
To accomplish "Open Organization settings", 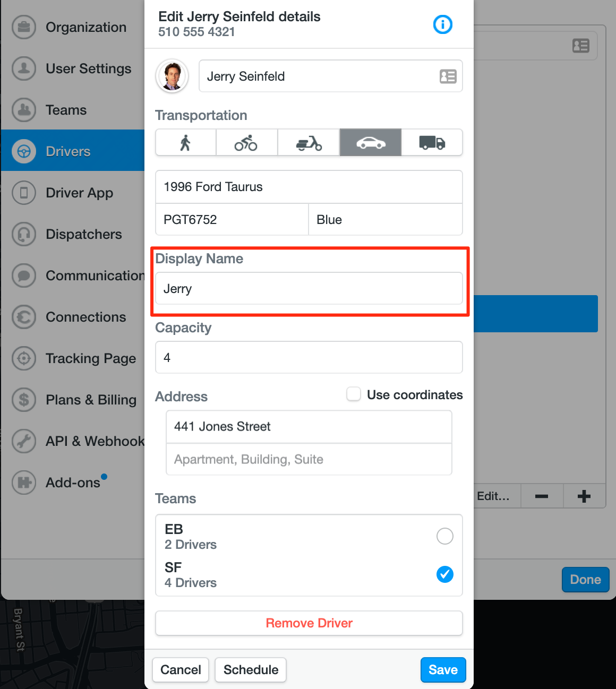I will pyautogui.click(x=85, y=27).
